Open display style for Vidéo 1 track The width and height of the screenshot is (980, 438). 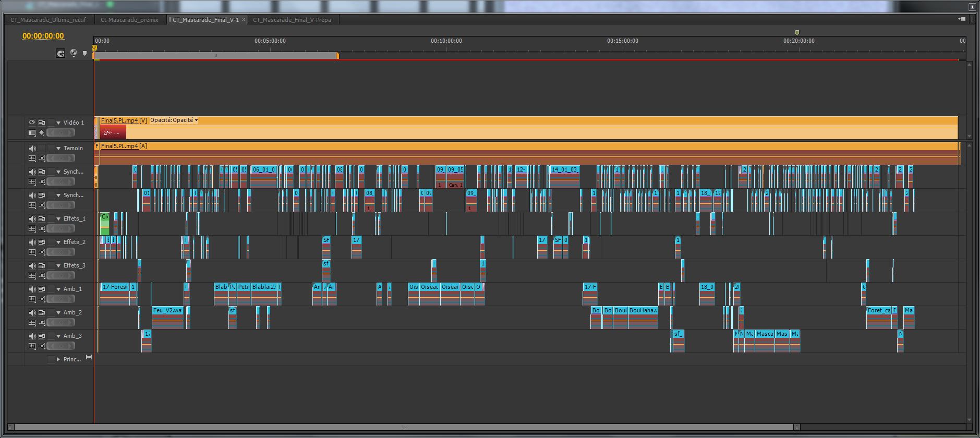(x=32, y=132)
